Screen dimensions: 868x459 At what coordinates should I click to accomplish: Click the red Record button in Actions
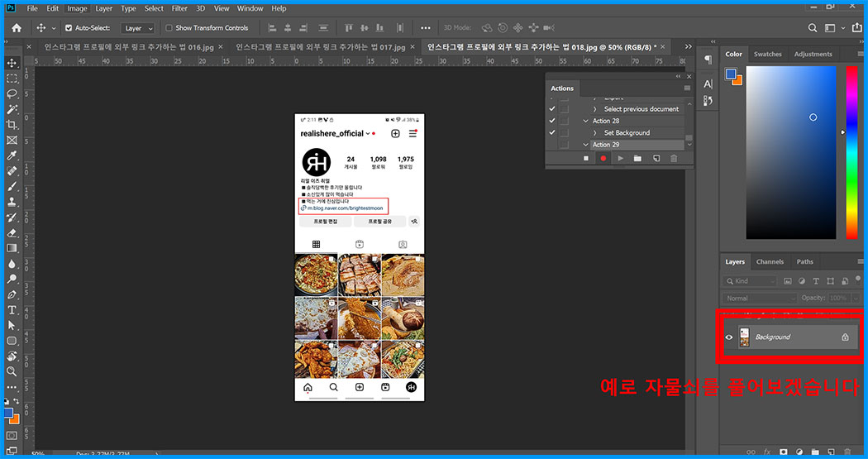(603, 158)
